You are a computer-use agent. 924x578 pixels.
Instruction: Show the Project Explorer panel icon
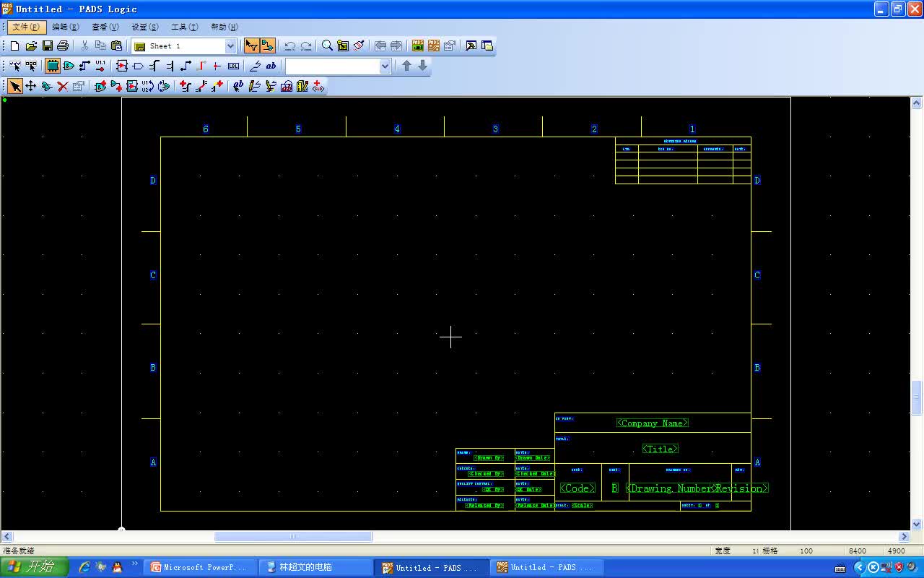click(x=487, y=46)
